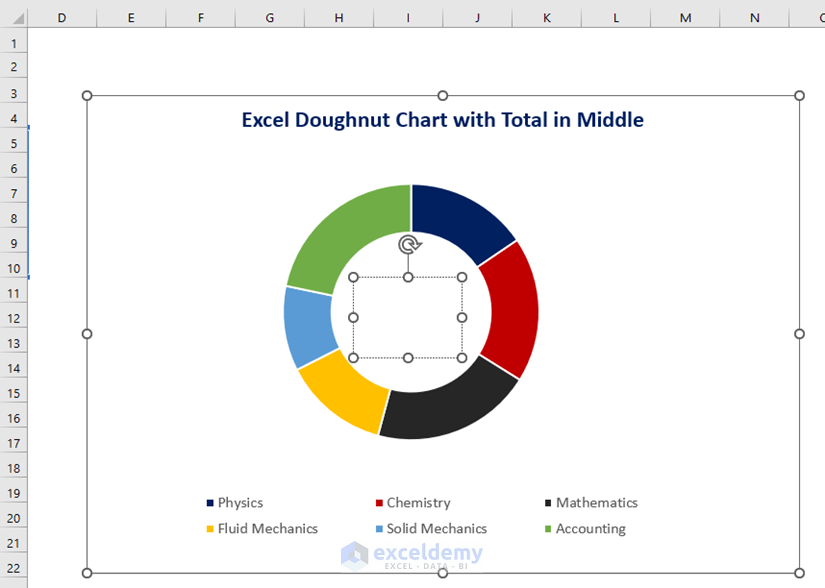Viewport: 825px width, 588px height.
Task: Select the light blue Solid Mechanics segment
Action: point(309,326)
